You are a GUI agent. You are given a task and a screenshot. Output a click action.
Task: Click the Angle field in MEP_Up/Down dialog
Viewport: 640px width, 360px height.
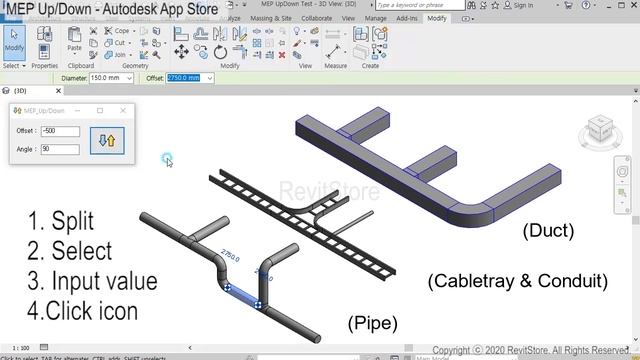60,149
